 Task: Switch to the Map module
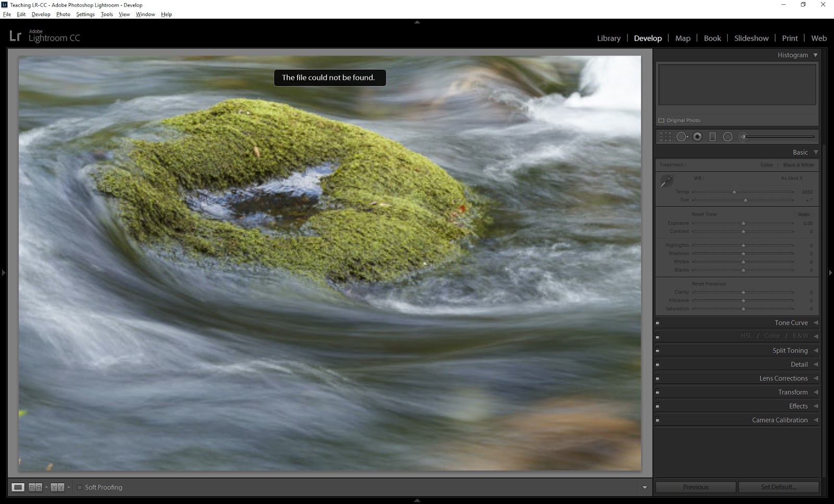pyautogui.click(x=683, y=38)
